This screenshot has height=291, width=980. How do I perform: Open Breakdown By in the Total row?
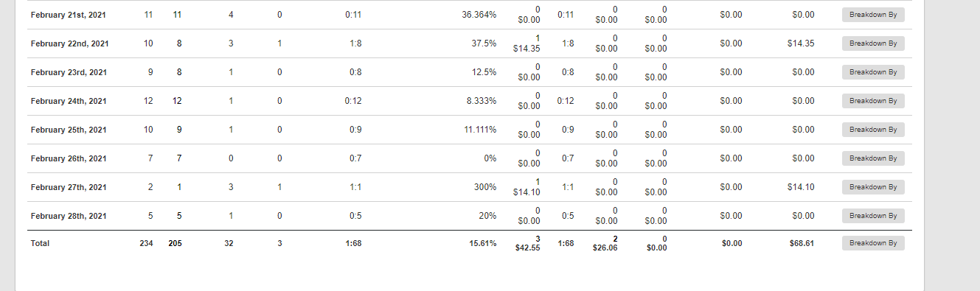tap(873, 243)
